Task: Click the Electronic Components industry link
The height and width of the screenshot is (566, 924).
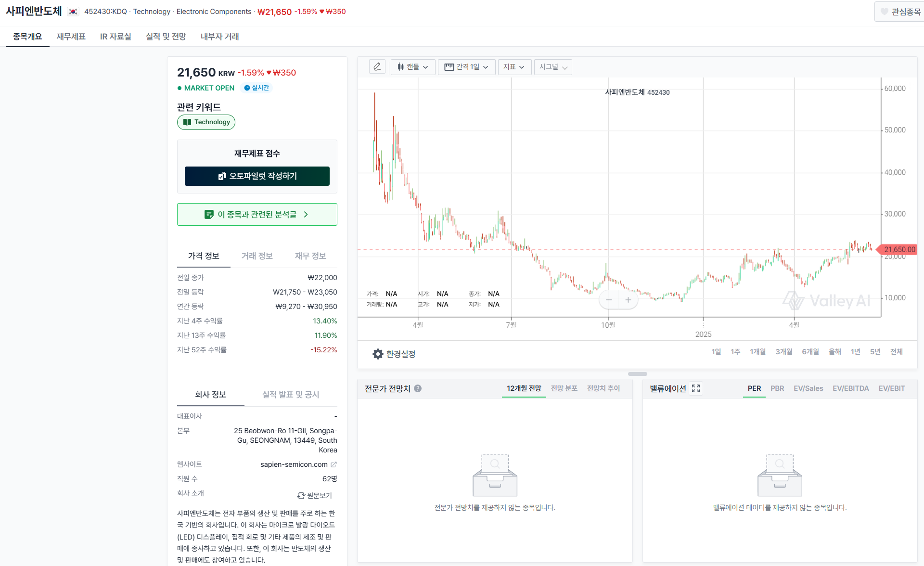Action: click(x=214, y=12)
